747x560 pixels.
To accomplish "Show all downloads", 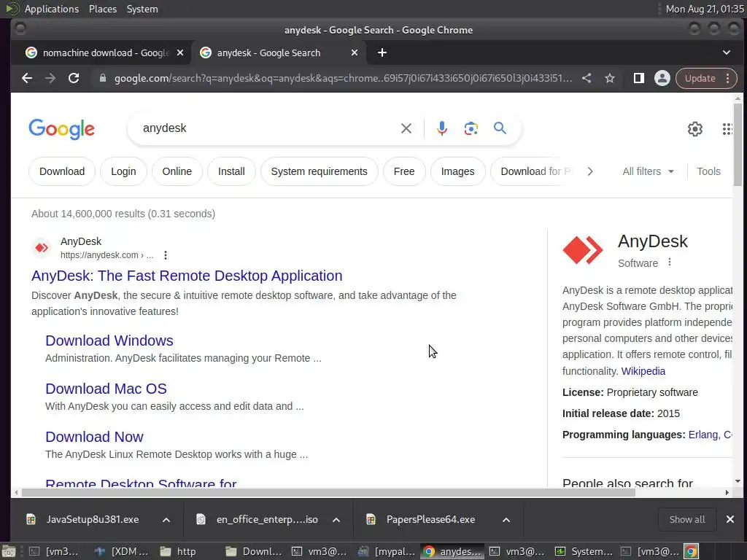I will pyautogui.click(x=687, y=519).
